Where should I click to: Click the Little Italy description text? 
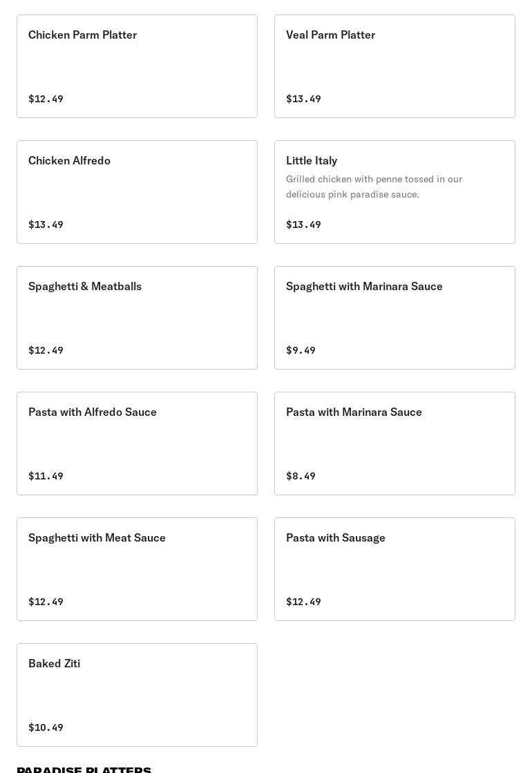point(374,187)
